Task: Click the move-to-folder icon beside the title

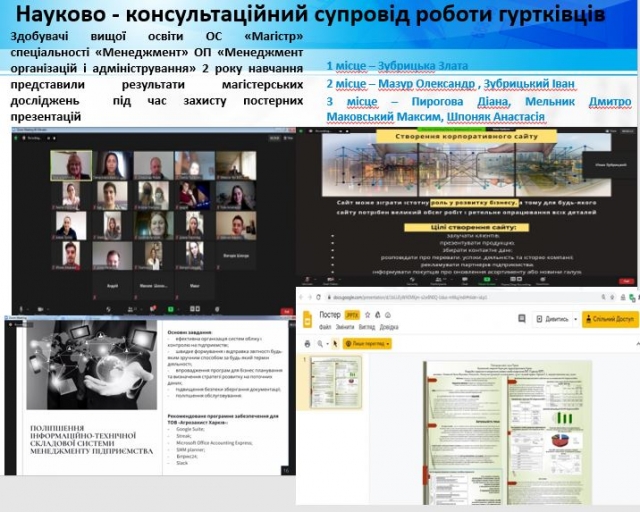Action: click(x=378, y=315)
